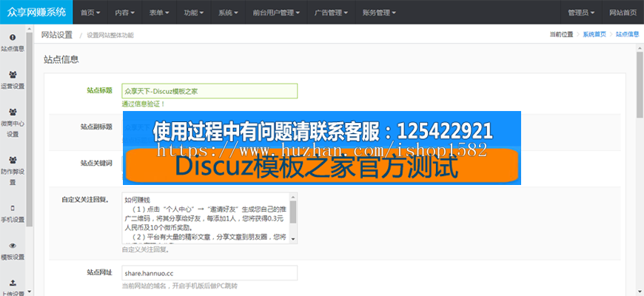
Task: Click the textarea scrollbar down arrow
Action: (x=293, y=239)
